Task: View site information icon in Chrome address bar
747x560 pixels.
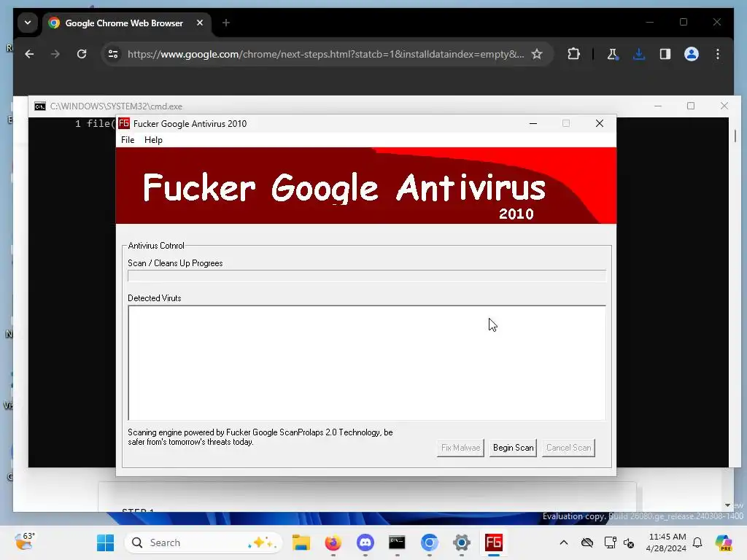Action: click(113, 54)
